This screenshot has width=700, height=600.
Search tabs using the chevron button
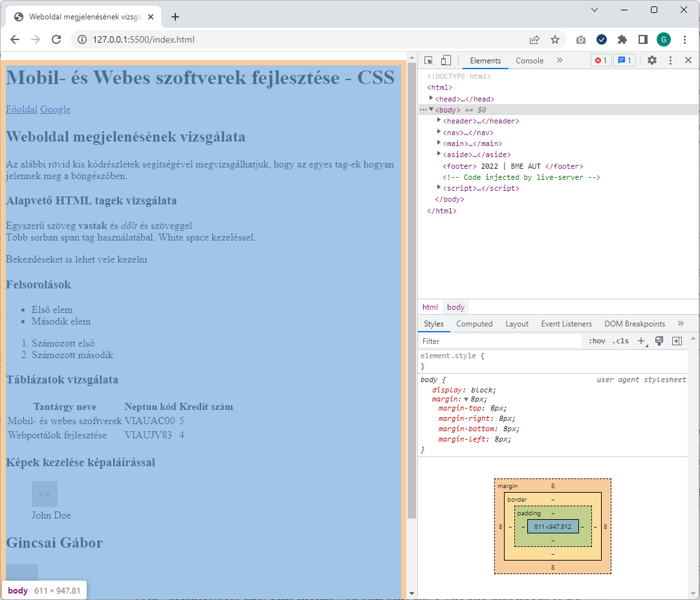tap(595, 10)
